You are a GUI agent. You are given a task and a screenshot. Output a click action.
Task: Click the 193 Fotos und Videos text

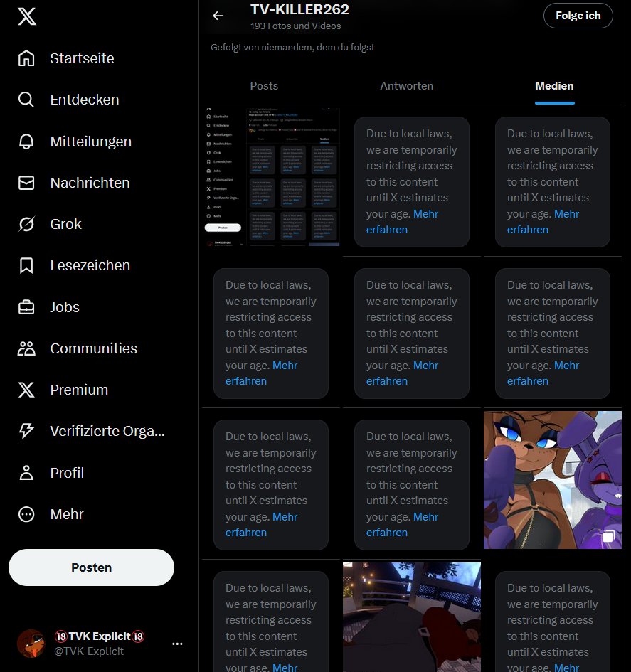tap(296, 26)
